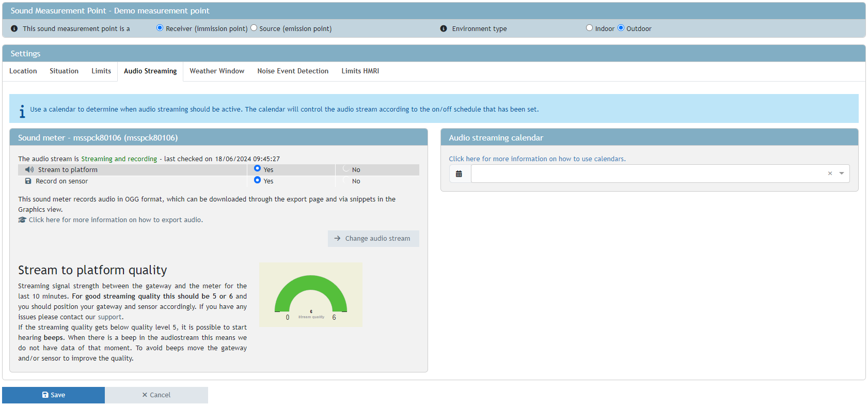Image resolution: width=868 pixels, height=405 pixels.
Task: Click the floppy disk icon beside Record on sensor
Action: (28, 181)
